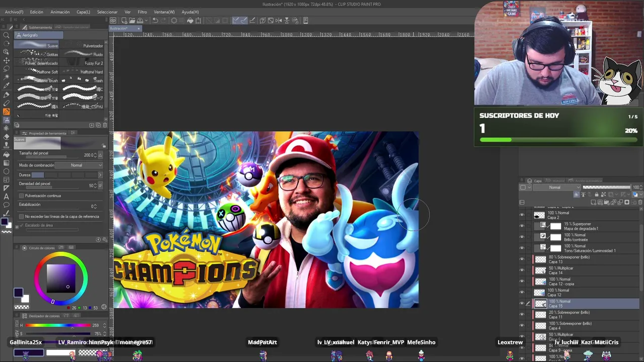
Task: Expand Escalado de área options
Action: tap(17, 226)
